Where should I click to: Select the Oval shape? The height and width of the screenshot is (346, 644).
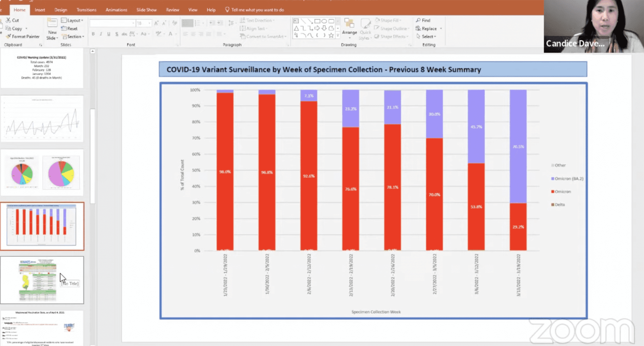click(324, 21)
